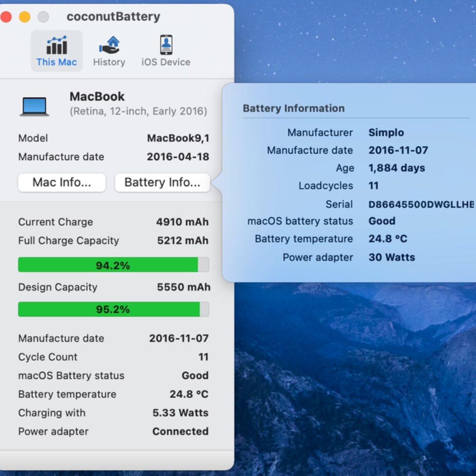Image resolution: width=476 pixels, height=476 pixels.
Task: Select the MacBook model name heading
Action: (x=97, y=97)
